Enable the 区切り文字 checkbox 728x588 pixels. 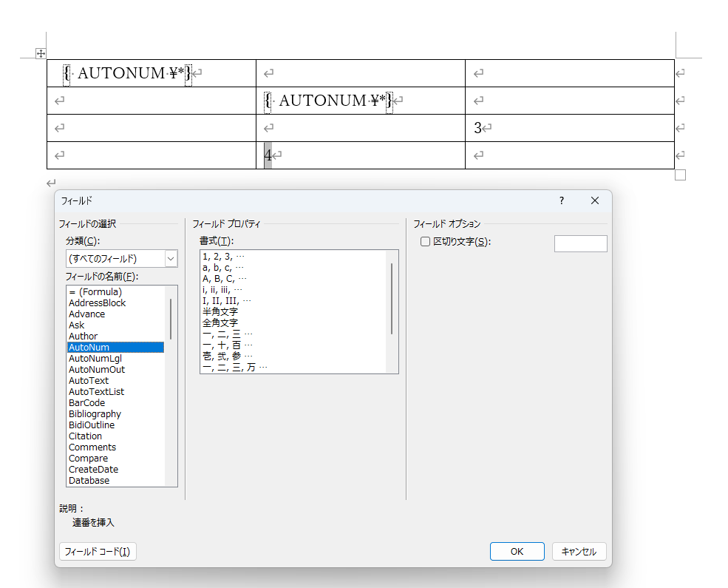(425, 241)
